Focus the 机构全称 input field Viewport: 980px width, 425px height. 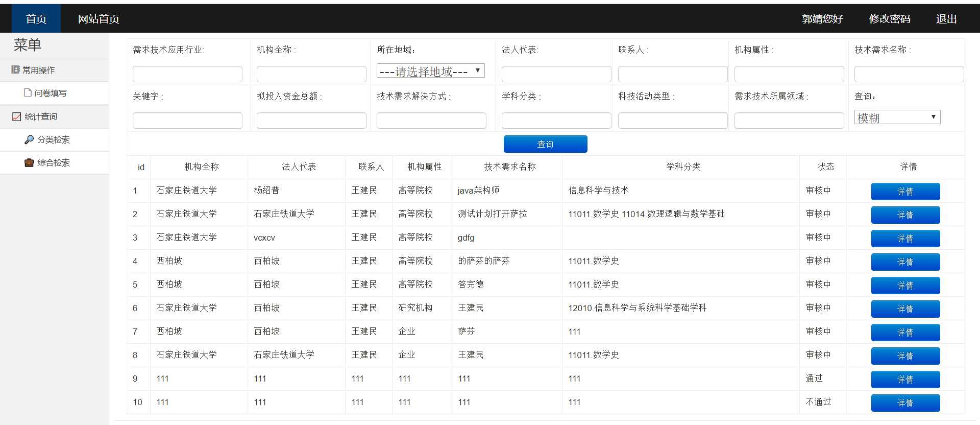tap(311, 74)
